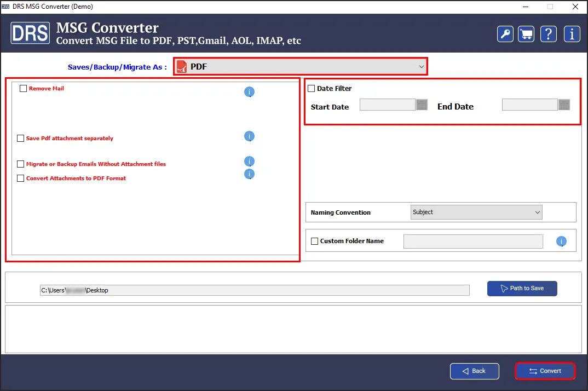
Task: Click the shopping cart purchase icon
Action: (x=526, y=34)
